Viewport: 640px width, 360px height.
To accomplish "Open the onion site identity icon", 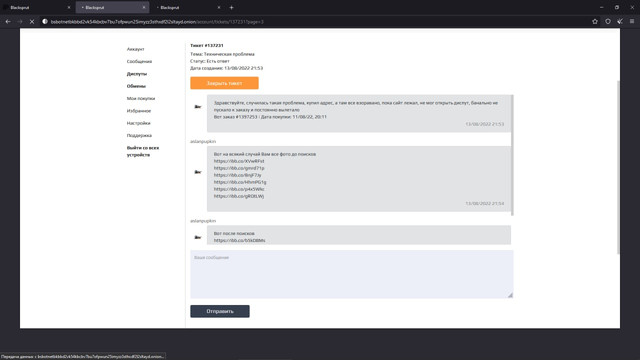I will click(45, 22).
